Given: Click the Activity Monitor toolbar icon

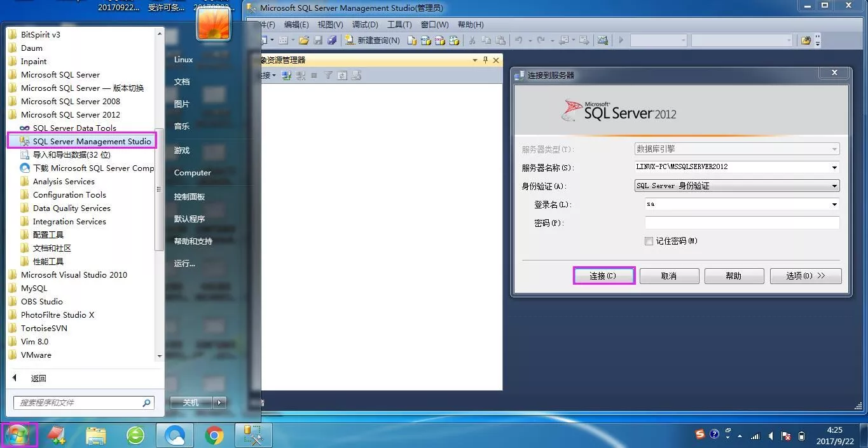Looking at the screenshot, I should (602, 40).
